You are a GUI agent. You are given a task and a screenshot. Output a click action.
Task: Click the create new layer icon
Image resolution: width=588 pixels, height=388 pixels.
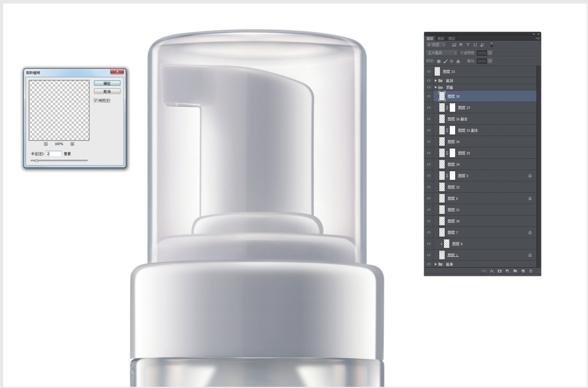[x=523, y=271]
